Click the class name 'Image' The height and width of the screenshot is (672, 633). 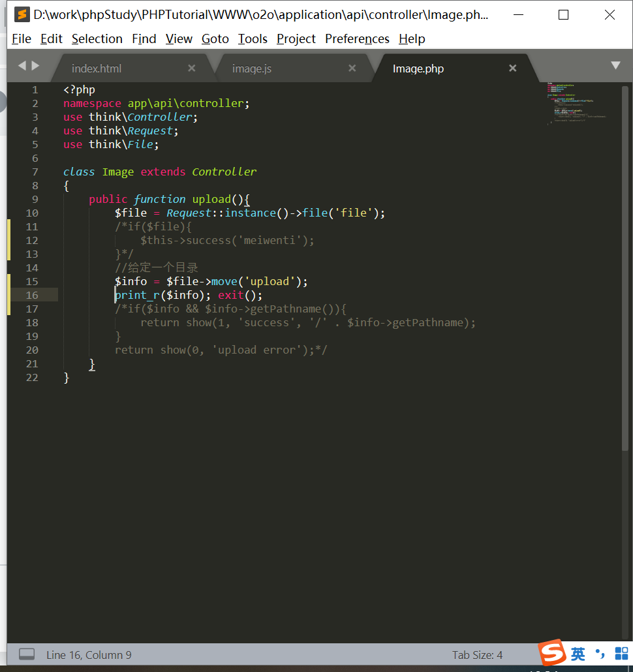[118, 172]
